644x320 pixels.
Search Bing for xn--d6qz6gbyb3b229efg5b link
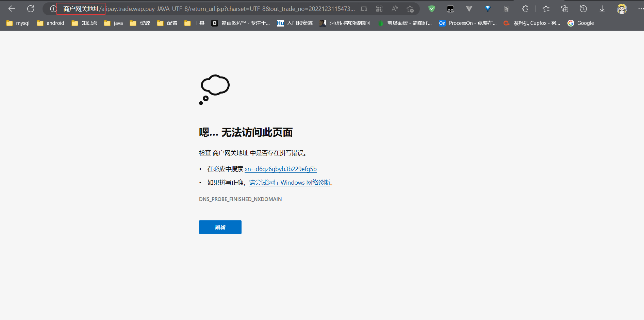(281, 169)
